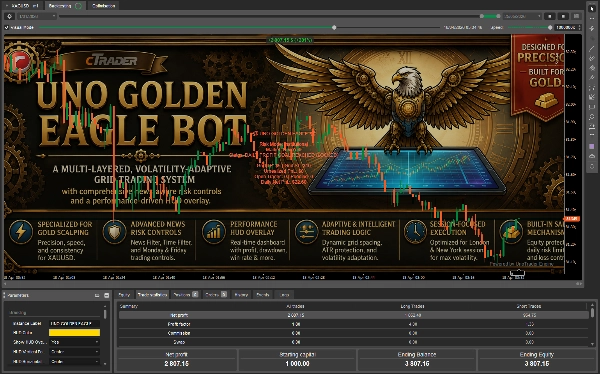Select the Net profit row in statistics

point(354,315)
